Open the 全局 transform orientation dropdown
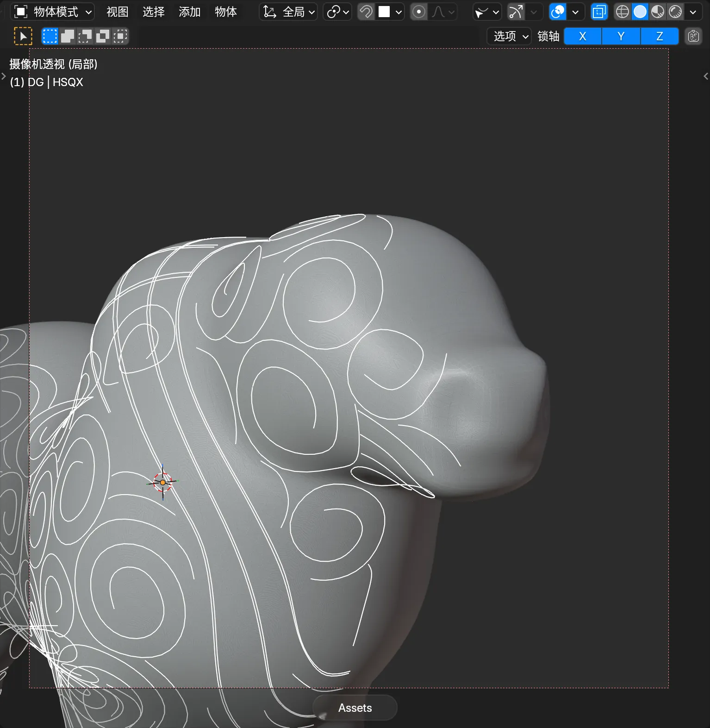The height and width of the screenshot is (728, 710). 288,12
